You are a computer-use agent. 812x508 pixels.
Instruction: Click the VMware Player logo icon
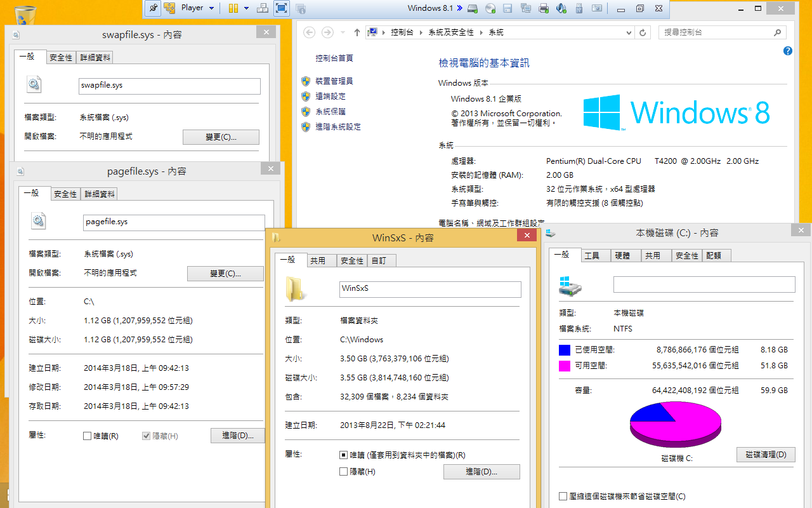click(x=169, y=8)
